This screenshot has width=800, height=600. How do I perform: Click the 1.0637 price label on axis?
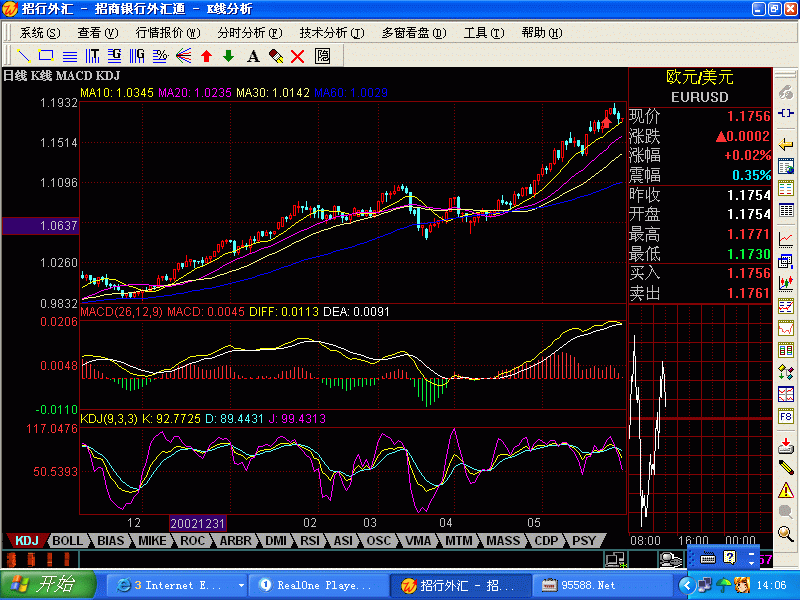[x=40, y=226]
